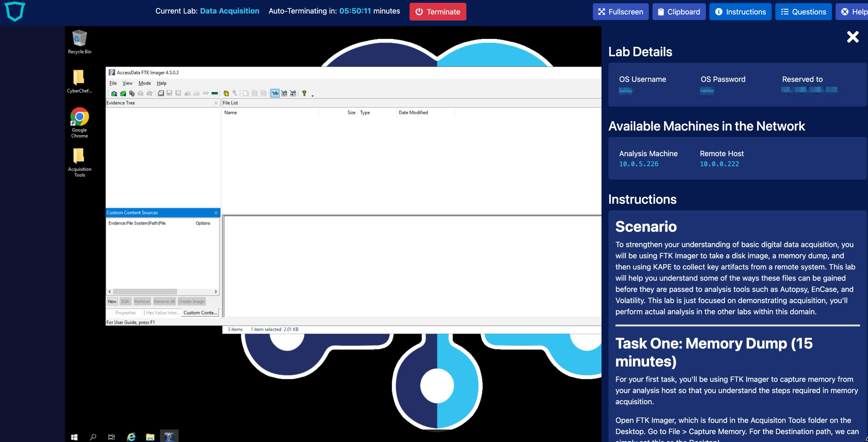Viewport: 868px width, 442px height.
Task: Click the Export Files toolbar icon
Action: 245,93
